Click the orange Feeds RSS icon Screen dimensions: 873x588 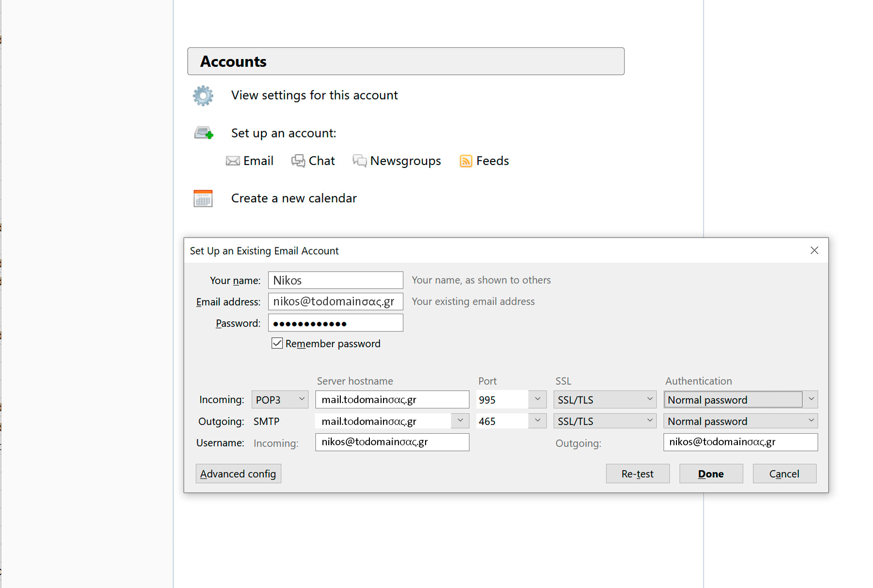coord(465,161)
